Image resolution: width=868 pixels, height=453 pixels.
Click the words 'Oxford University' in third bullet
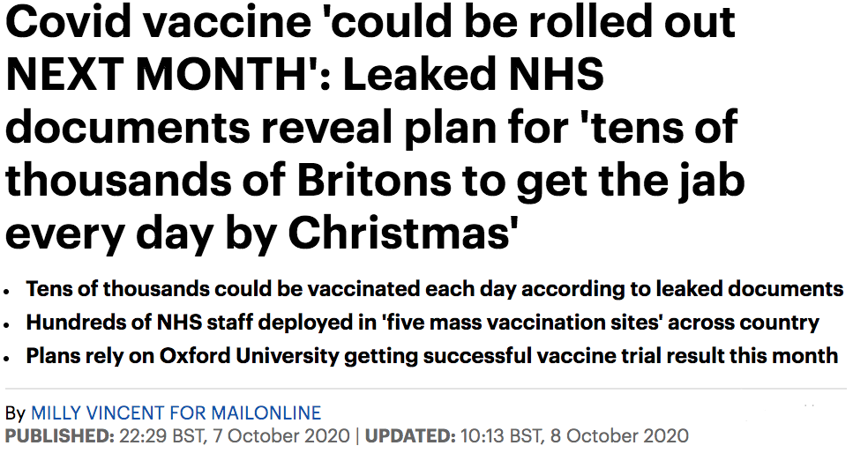[249, 355]
